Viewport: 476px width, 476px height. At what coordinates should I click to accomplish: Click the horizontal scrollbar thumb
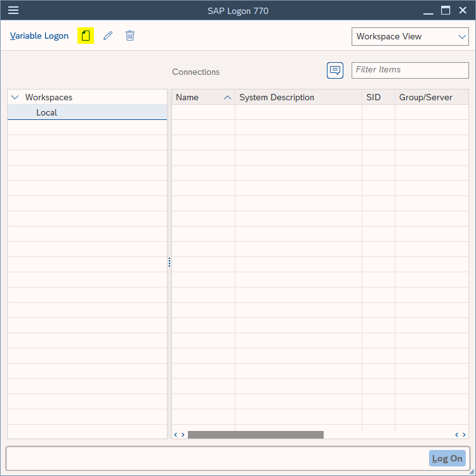pyautogui.click(x=256, y=435)
